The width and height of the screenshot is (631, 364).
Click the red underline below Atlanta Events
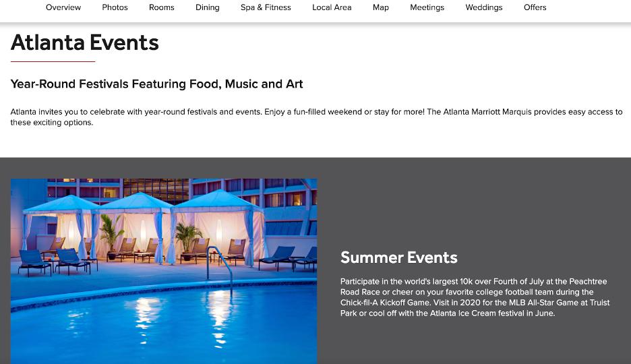53,61
